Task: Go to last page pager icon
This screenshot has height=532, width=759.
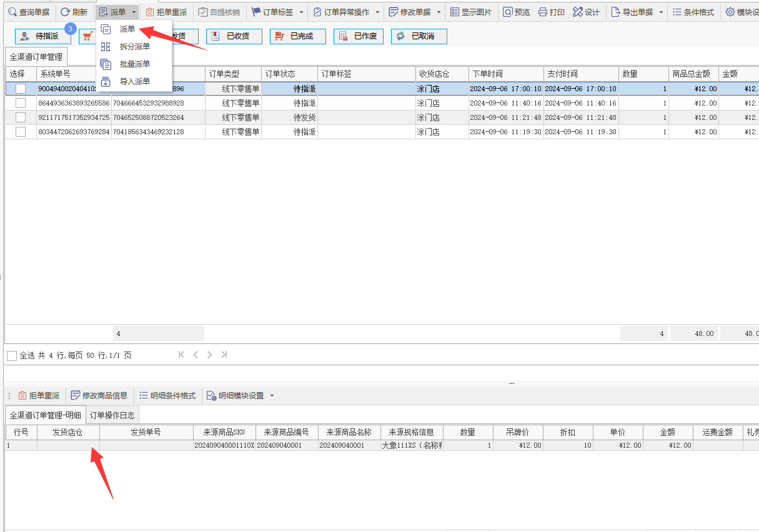Action: [224, 355]
